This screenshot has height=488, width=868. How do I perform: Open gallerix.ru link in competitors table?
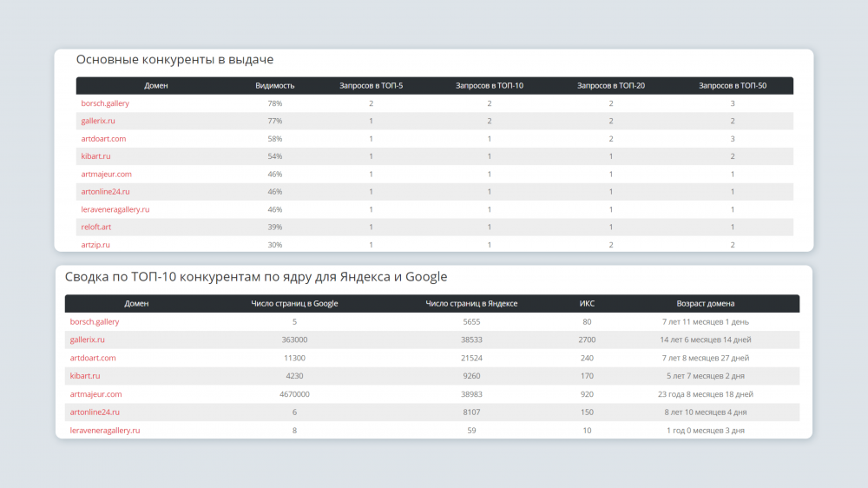(98, 121)
